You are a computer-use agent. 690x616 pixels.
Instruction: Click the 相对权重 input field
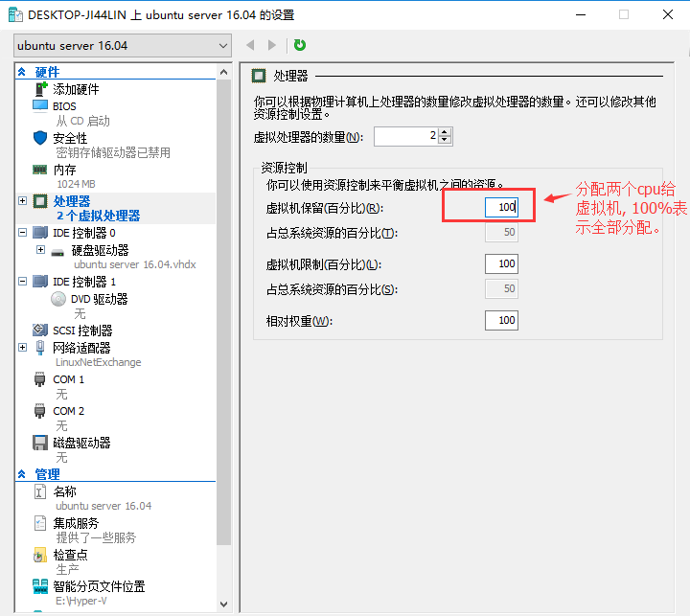click(501, 320)
